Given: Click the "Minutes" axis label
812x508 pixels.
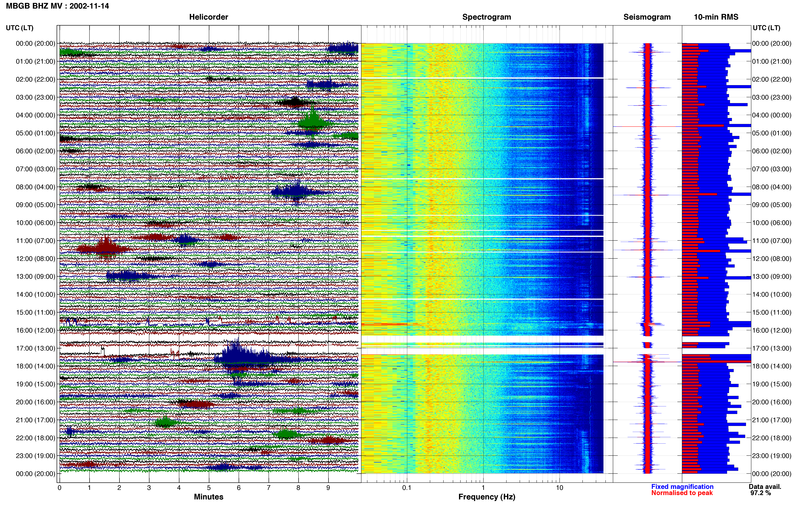Looking at the screenshot, I should (x=209, y=497).
